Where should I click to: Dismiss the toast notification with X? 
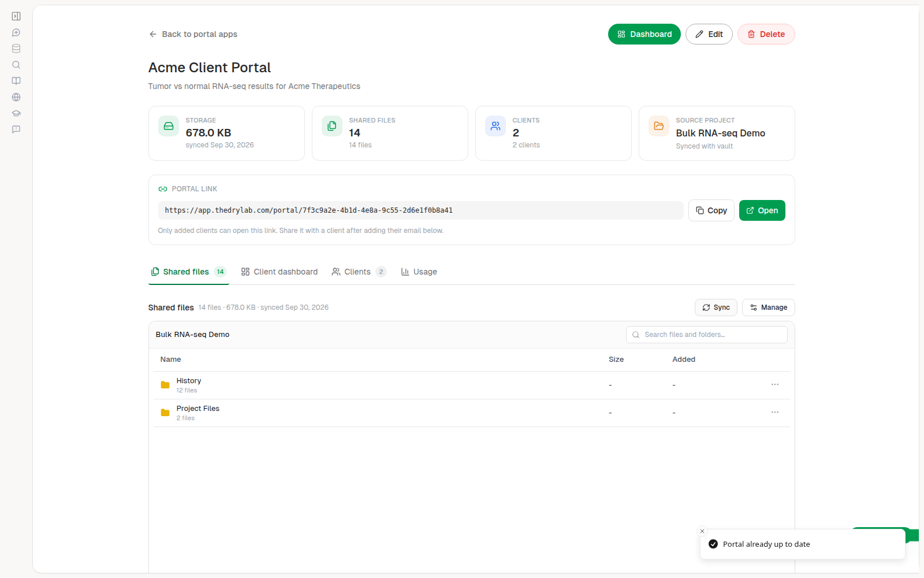click(x=702, y=531)
